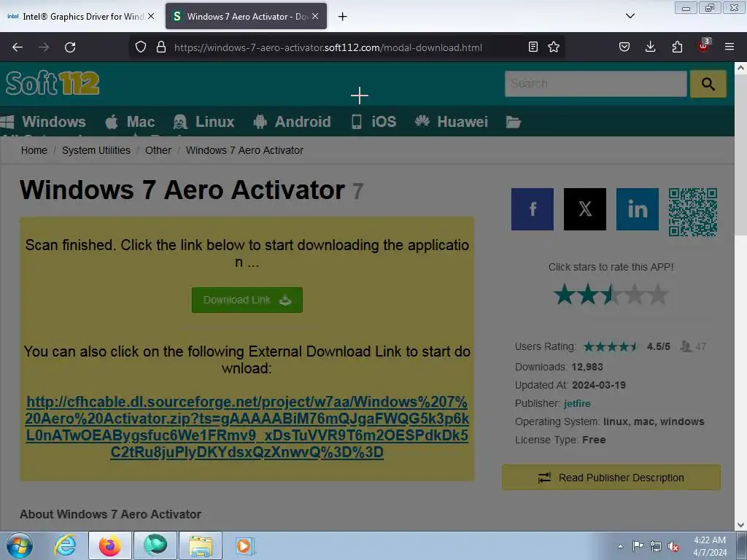Viewport: 747px width, 560px height.
Task: Rate the app five stars
Action: 658,295
